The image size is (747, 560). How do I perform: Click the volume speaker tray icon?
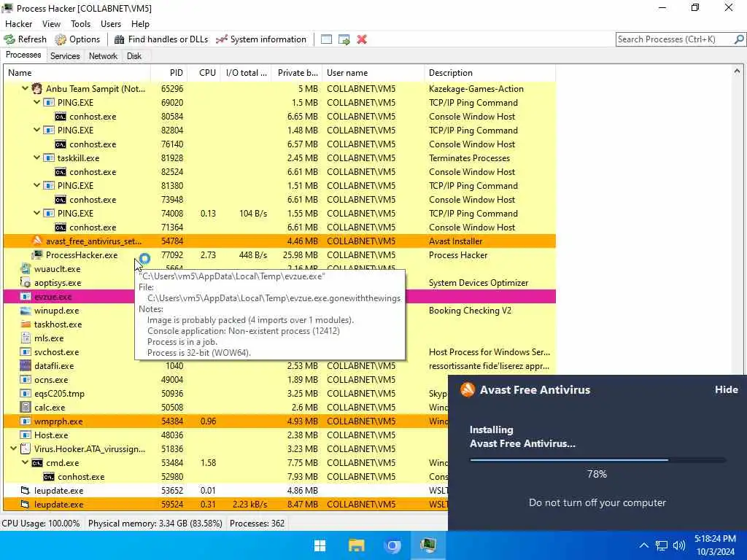coord(679,545)
